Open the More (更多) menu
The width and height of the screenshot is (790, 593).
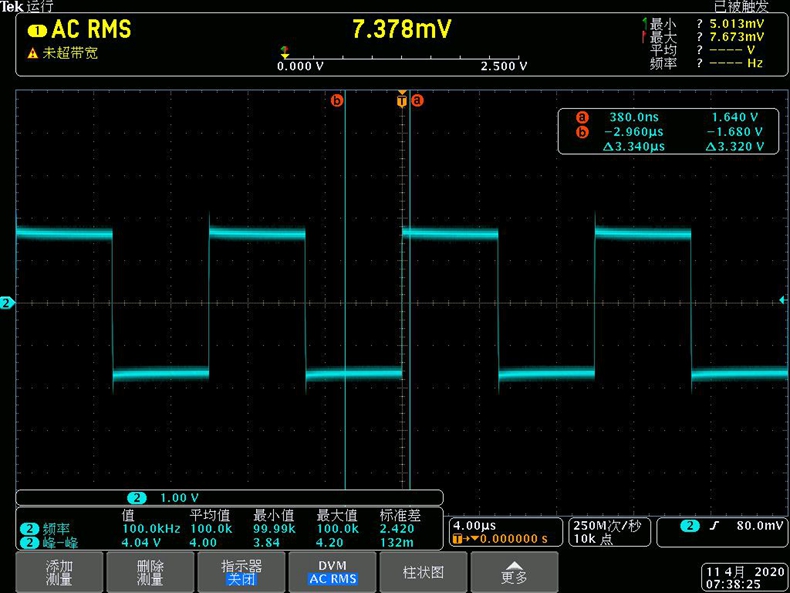point(514,572)
